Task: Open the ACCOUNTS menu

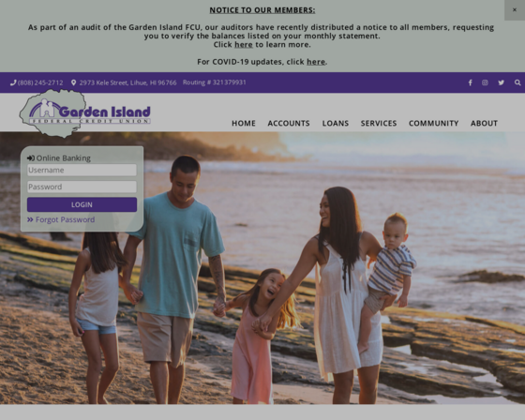Action: click(289, 123)
